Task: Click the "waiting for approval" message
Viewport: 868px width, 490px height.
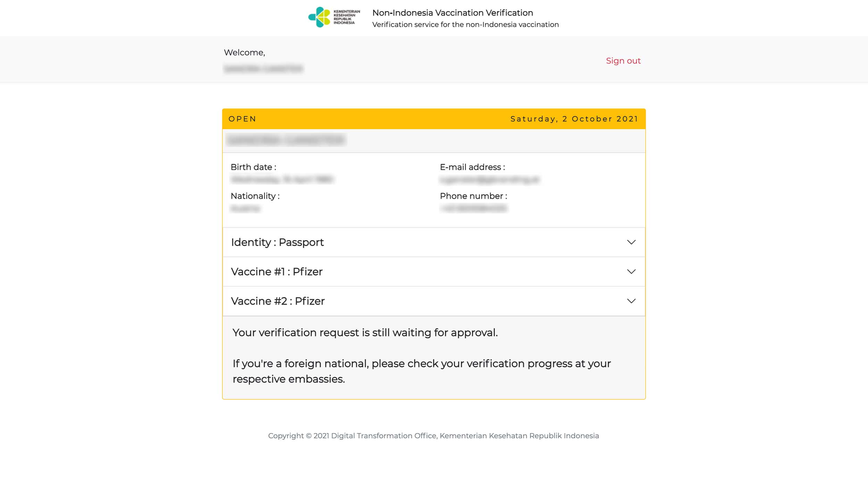Action: tap(365, 333)
